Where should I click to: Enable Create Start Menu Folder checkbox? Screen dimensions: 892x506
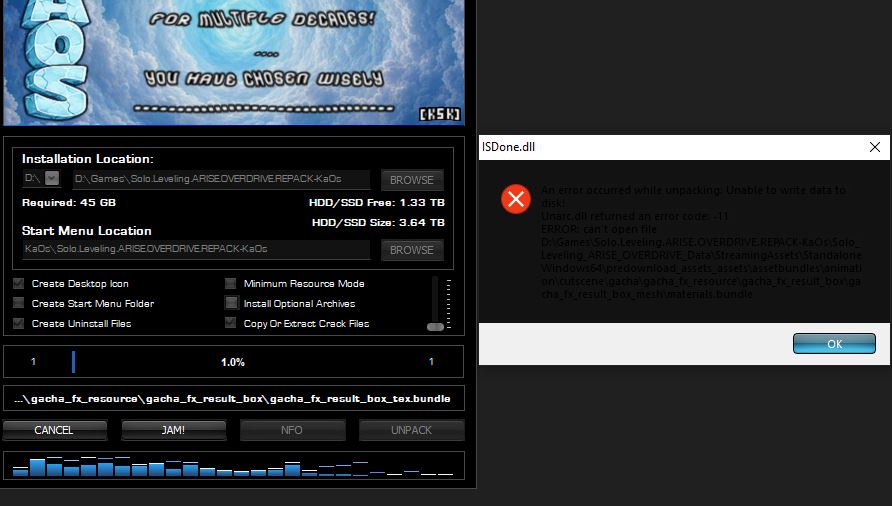point(19,303)
